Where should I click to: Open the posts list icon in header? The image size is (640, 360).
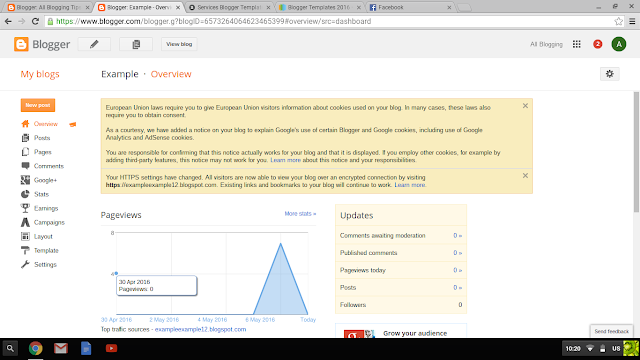pos(136,44)
